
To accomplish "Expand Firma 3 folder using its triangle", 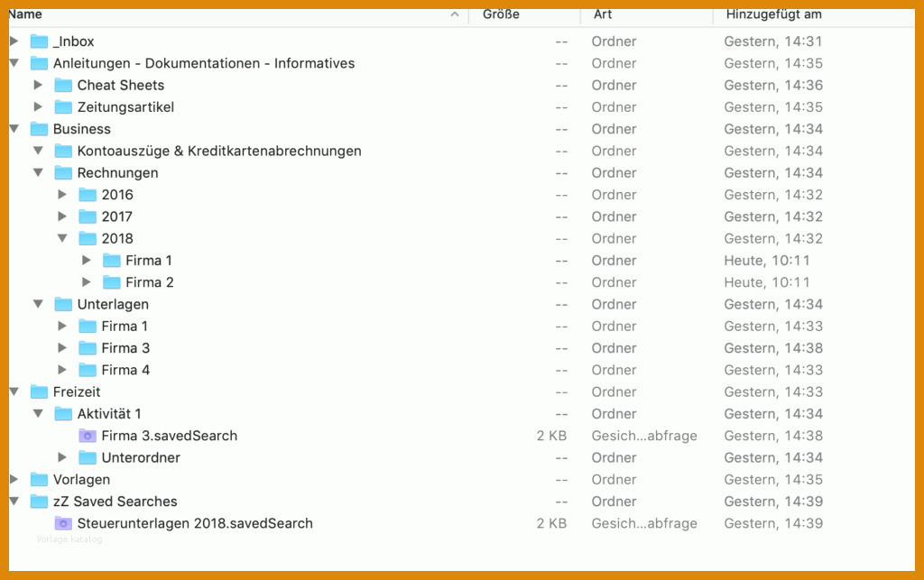I will (62, 348).
